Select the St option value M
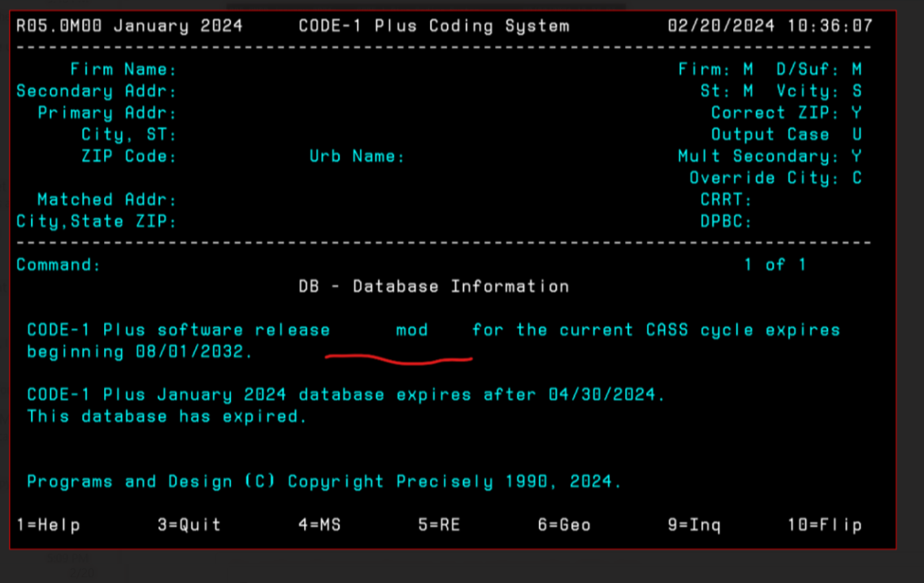 point(748,91)
